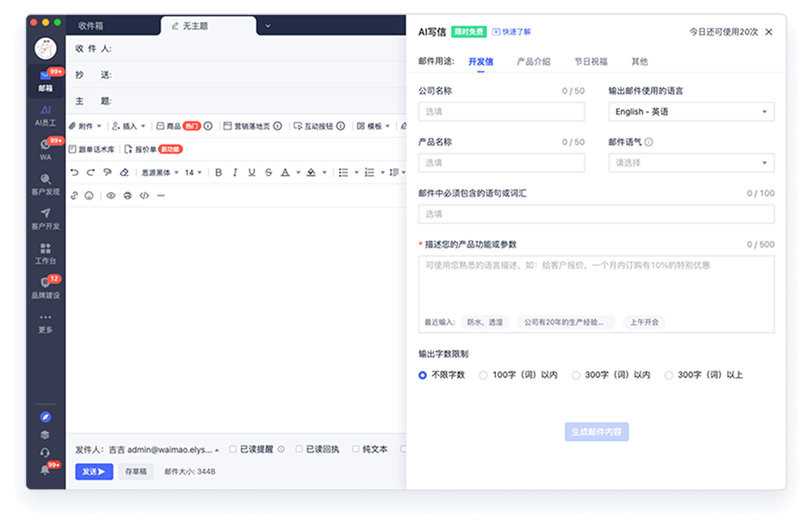Open the WA sidebar panel
Viewport: 812px width, 527px height.
click(x=45, y=151)
